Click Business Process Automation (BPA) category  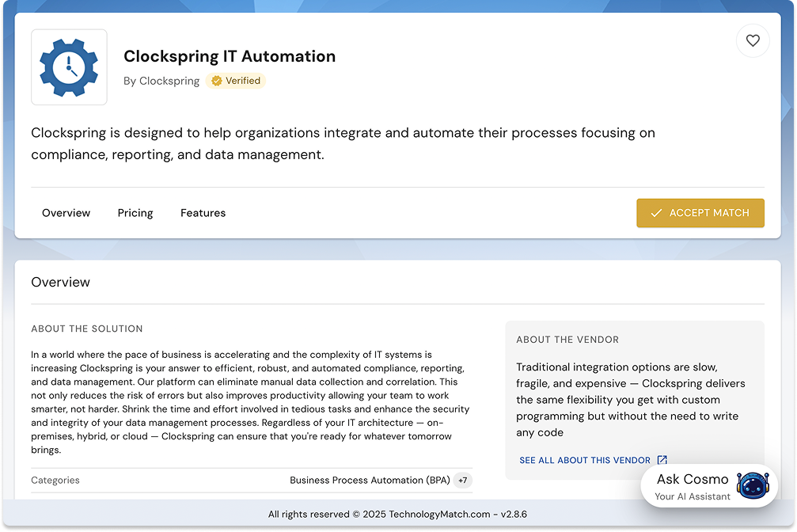pos(370,480)
